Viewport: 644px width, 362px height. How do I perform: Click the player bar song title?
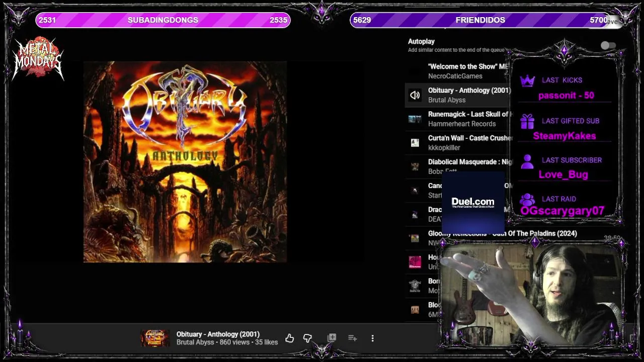[x=218, y=334]
